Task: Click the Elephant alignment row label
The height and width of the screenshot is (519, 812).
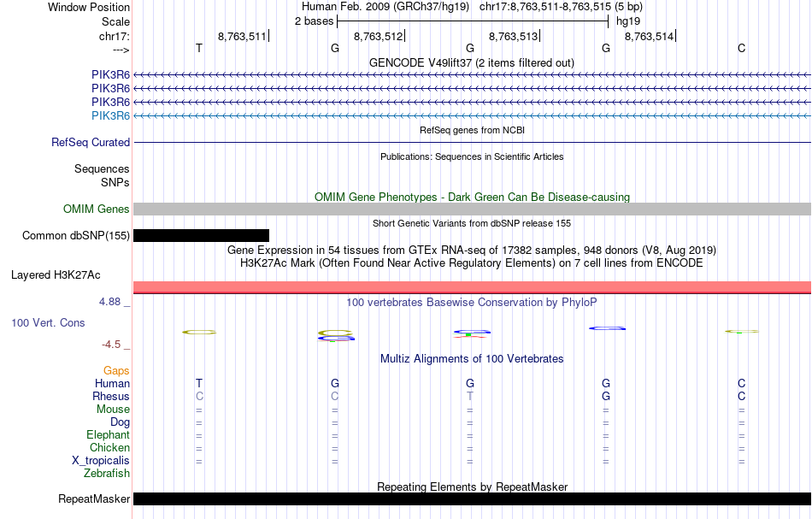Action: click(108, 434)
